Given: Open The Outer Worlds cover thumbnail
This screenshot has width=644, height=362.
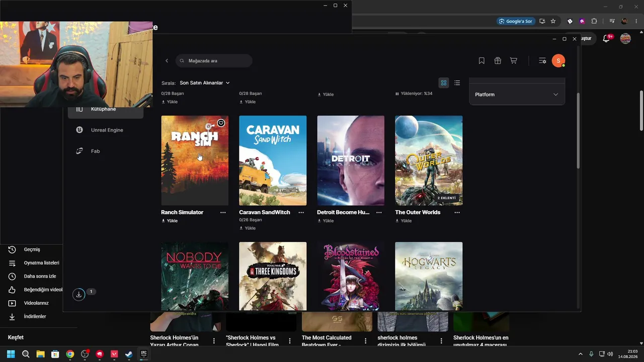Looking at the screenshot, I should [429, 160].
